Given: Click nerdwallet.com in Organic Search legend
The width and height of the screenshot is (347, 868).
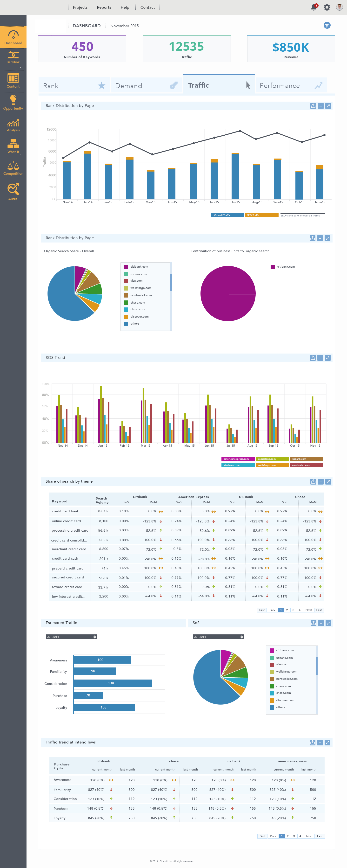Looking at the screenshot, I should pyautogui.click(x=141, y=295).
